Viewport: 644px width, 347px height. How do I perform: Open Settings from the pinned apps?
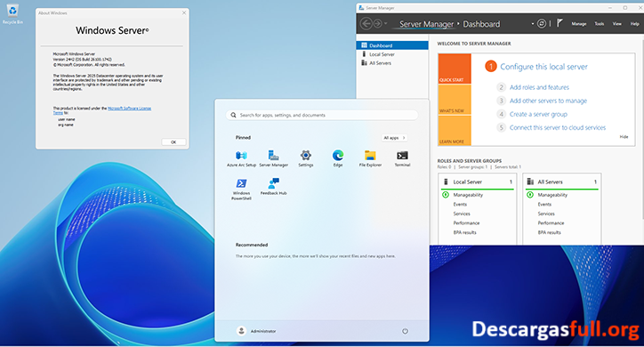[x=306, y=158]
